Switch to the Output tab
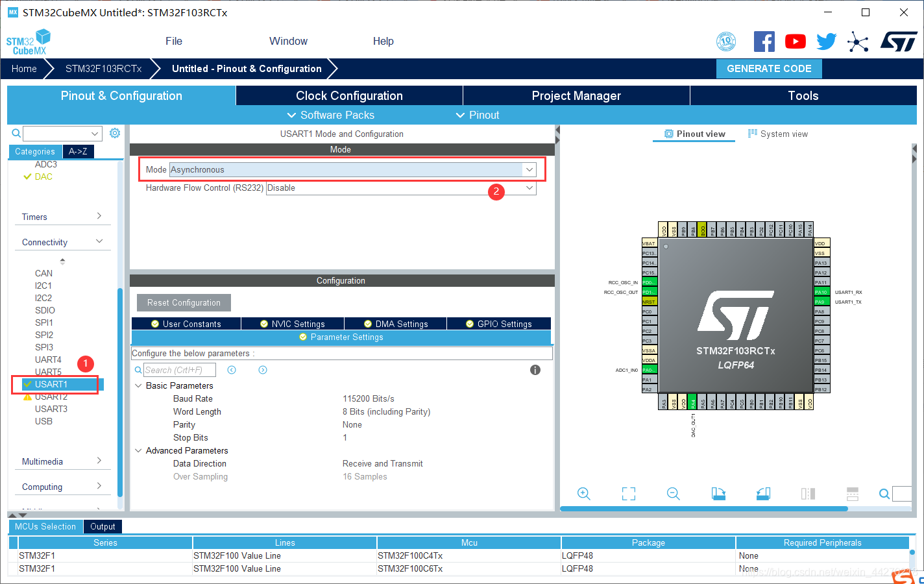 [x=103, y=526]
